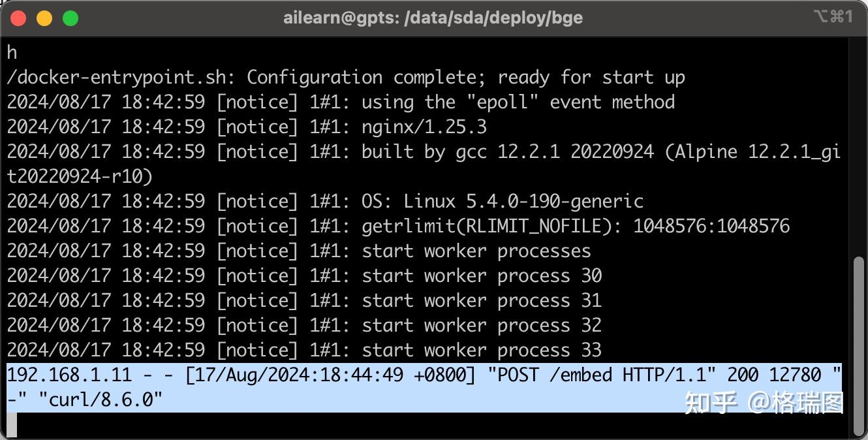The image size is (868, 440).
Task: Close the terminal window with red button
Action: coord(18,18)
